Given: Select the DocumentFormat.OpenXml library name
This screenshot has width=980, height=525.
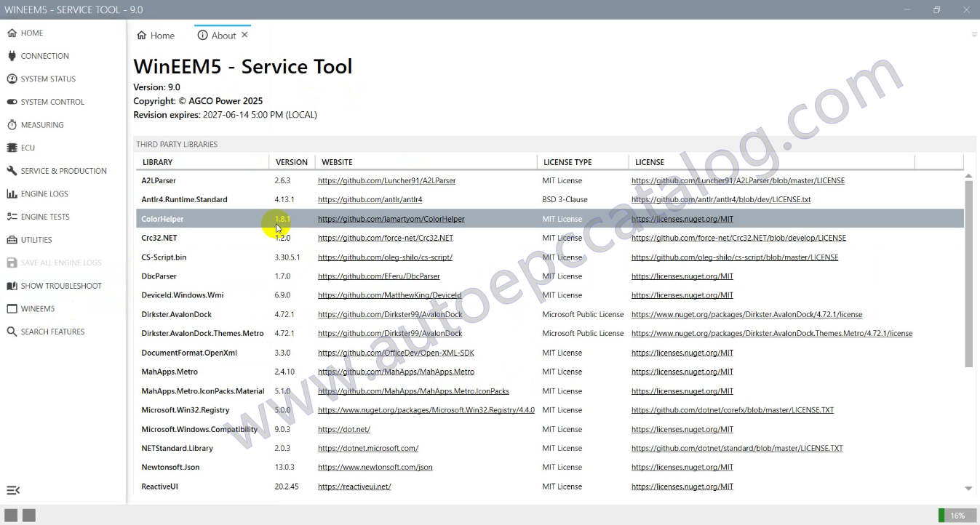Looking at the screenshot, I should tap(189, 353).
